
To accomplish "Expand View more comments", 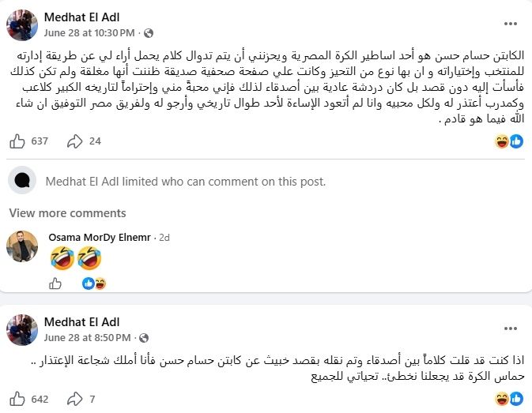I will (x=67, y=213).
